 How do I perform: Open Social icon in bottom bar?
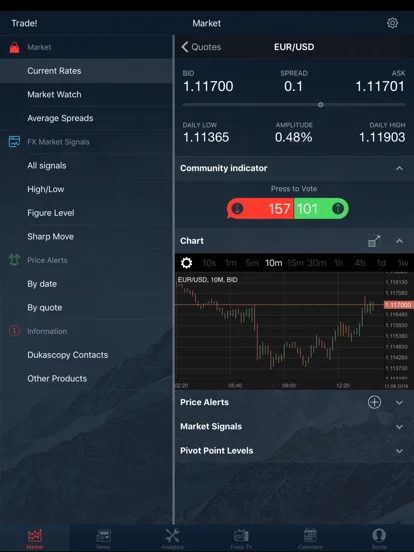pyautogui.click(x=379, y=539)
